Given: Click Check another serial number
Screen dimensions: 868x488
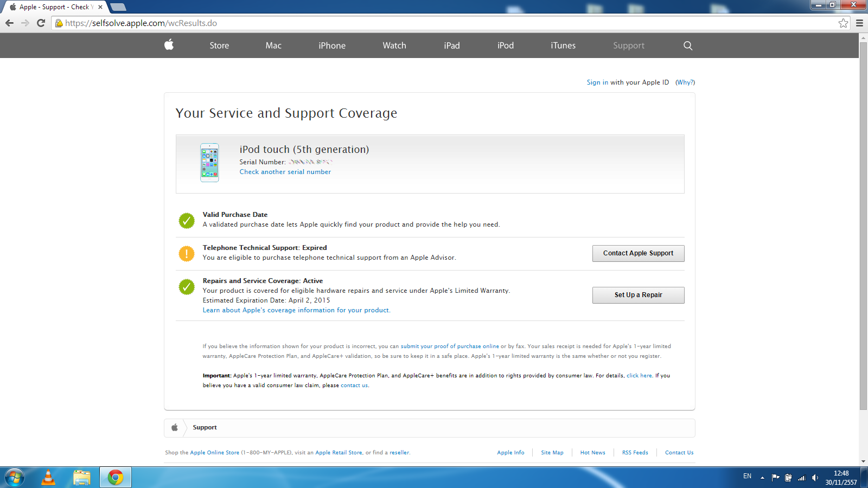Looking at the screenshot, I should pos(285,172).
